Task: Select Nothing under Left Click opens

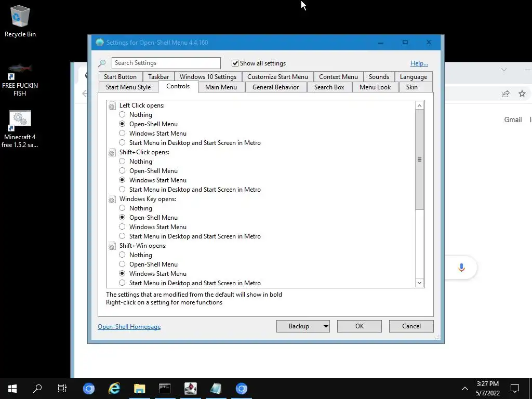Action: pyautogui.click(x=122, y=115)
